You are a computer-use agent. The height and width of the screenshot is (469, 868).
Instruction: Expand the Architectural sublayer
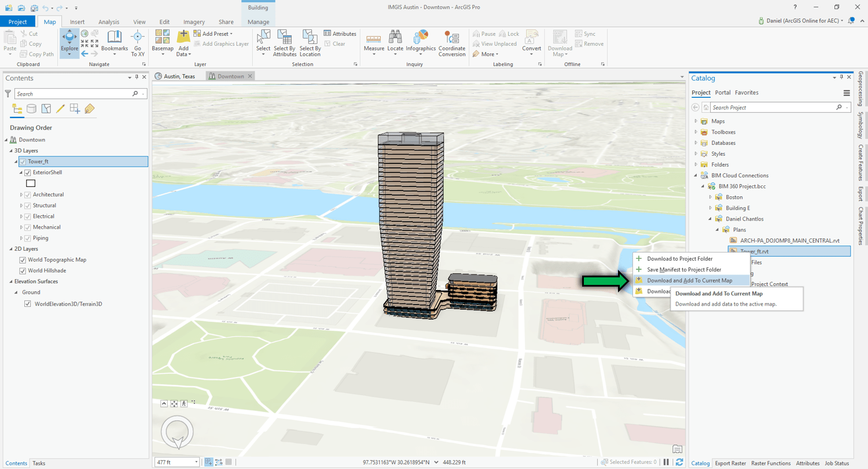pos(21,195)
